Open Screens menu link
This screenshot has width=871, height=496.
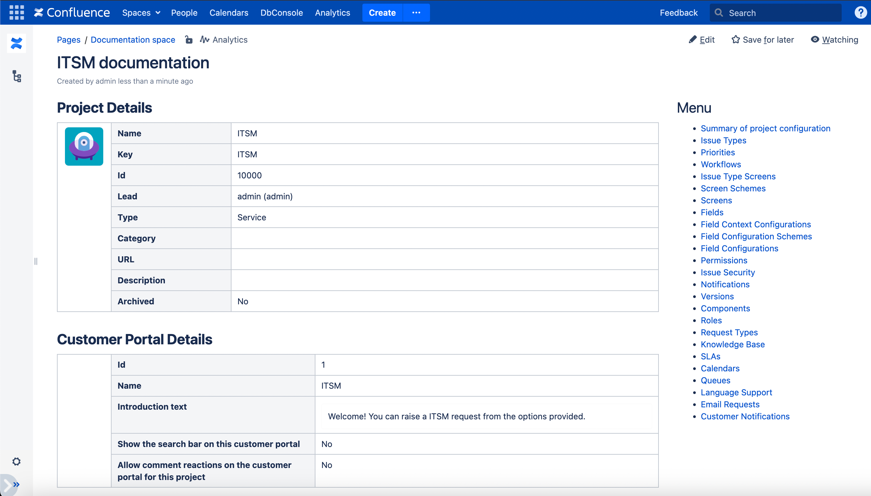pyautogui.click(x=716, y=201)
